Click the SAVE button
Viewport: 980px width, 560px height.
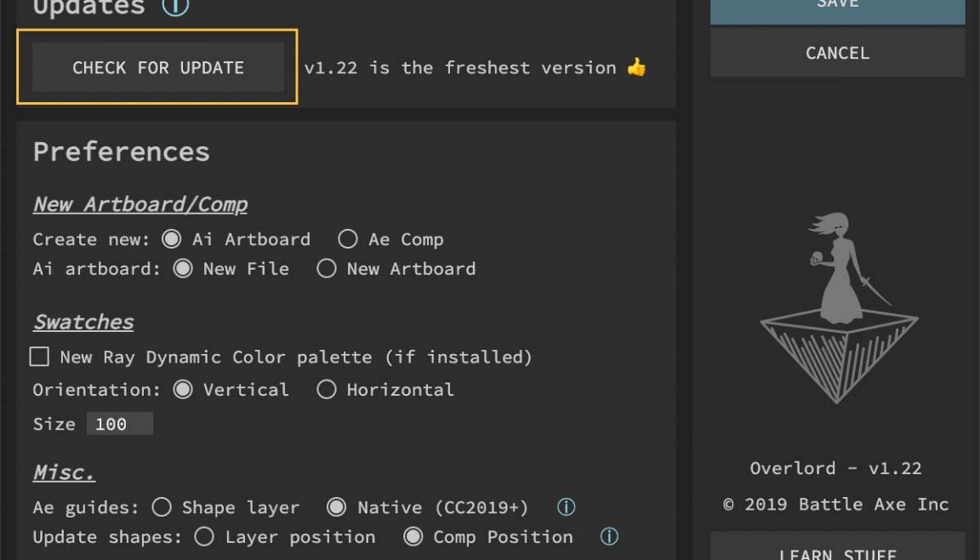click(837, 7)
